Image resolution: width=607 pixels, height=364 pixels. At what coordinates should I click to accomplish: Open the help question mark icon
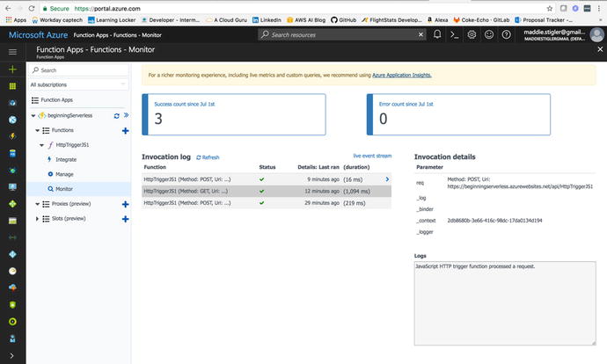[505, 34]
